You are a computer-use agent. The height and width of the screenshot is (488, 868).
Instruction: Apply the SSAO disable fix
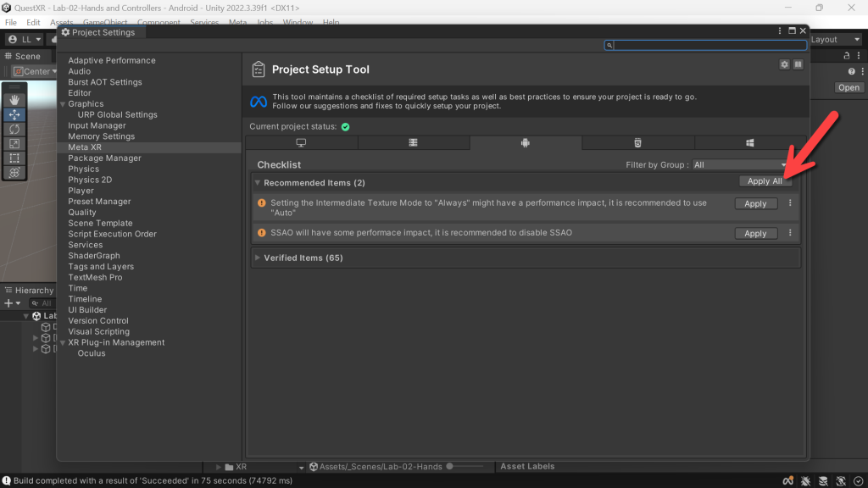[x=755, y=234]
